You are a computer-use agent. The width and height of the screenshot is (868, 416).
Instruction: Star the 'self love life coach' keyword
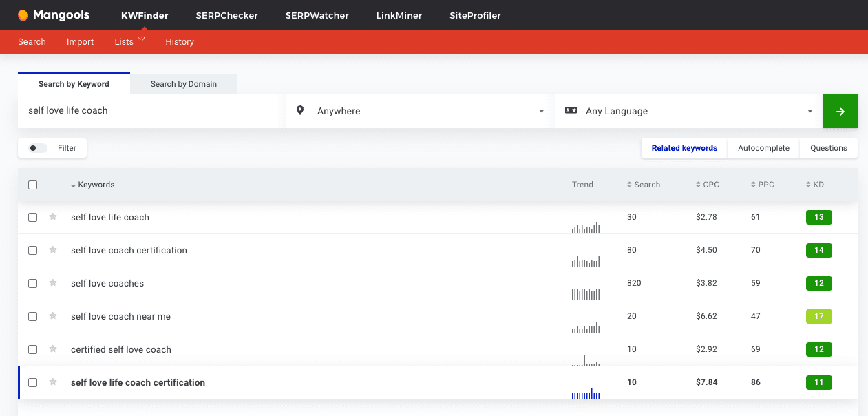pyautogui.click(x=53, y=217)
